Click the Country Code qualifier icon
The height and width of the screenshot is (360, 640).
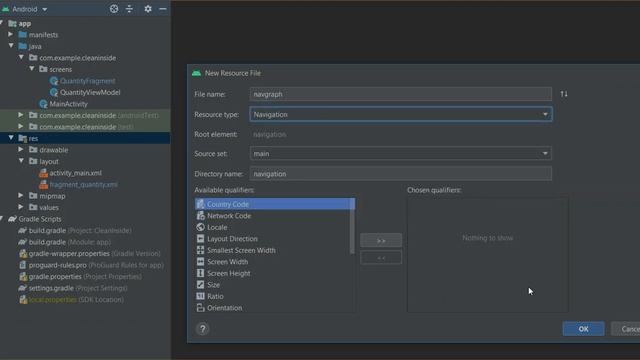(200, 204)
